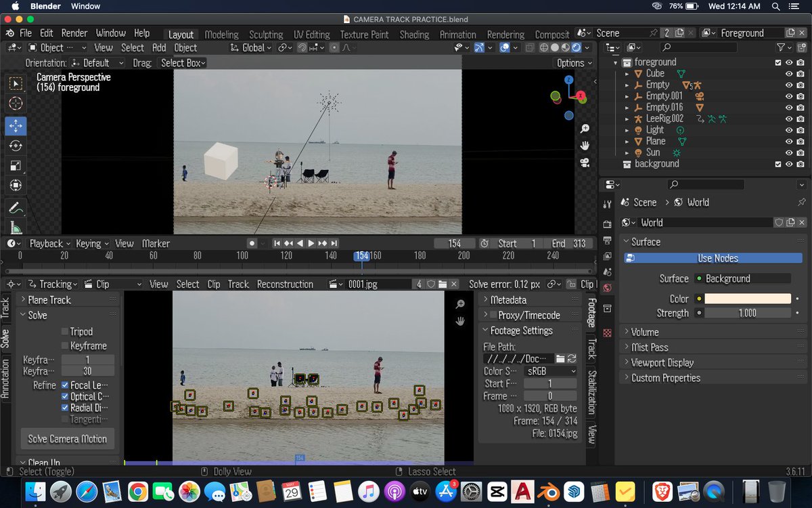Click the Use Nodes button
812x508 pixels.
[717, 258]
